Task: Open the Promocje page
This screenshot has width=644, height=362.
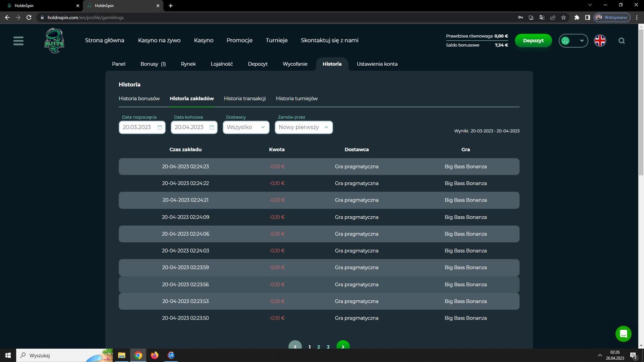Action: pyautogui.click(x=240, y=40)
